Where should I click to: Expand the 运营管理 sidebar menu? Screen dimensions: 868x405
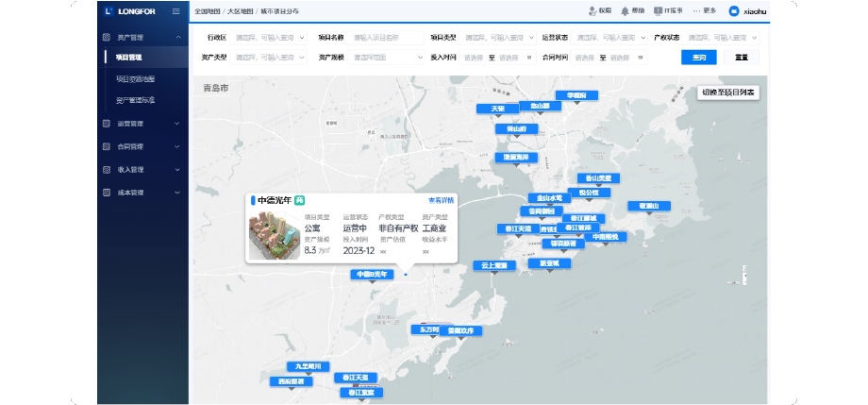(x=176, y=123)
